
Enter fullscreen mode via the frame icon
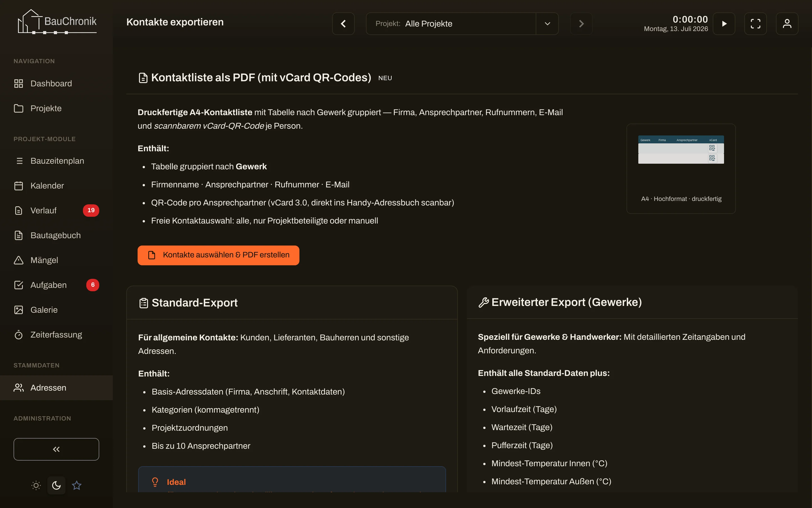click(x=755, y=23)
